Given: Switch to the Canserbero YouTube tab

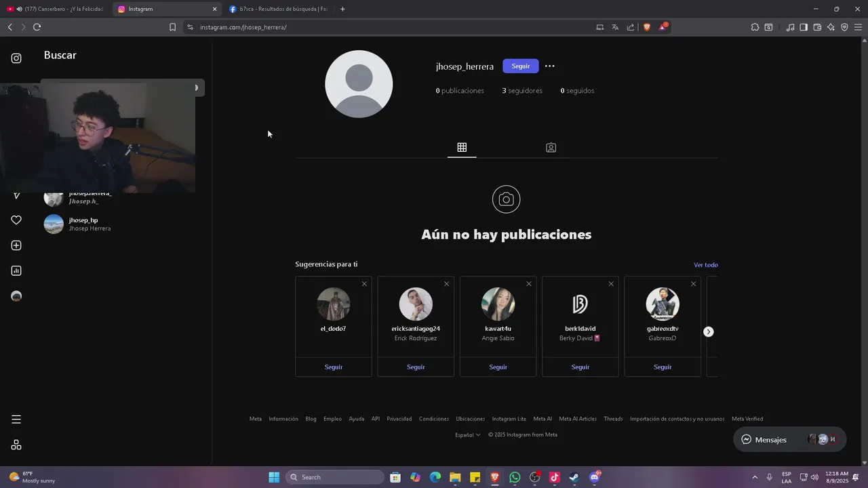Looking at the screenshot, I should point(56,9).
